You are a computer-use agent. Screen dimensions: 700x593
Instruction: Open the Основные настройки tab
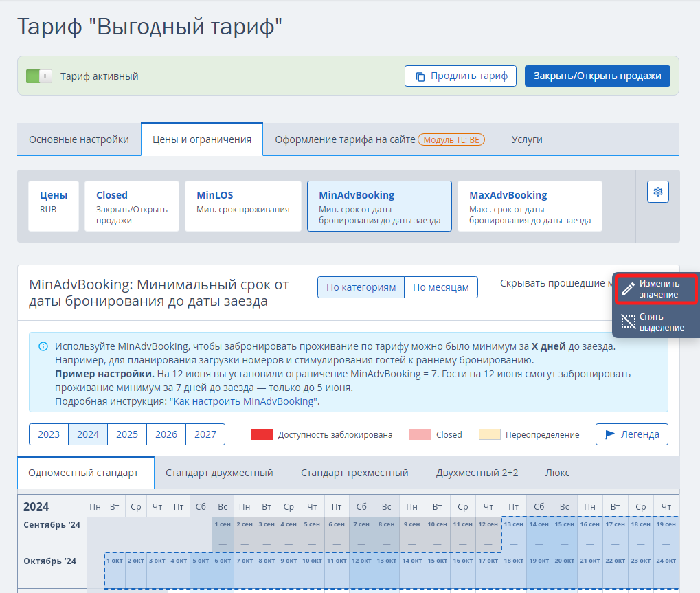click(x=79, y=139)
